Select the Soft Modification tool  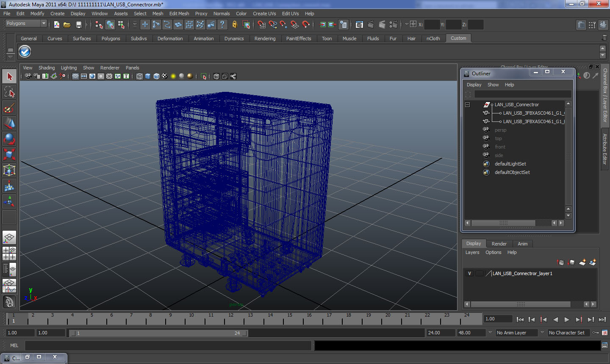[9, 186]
